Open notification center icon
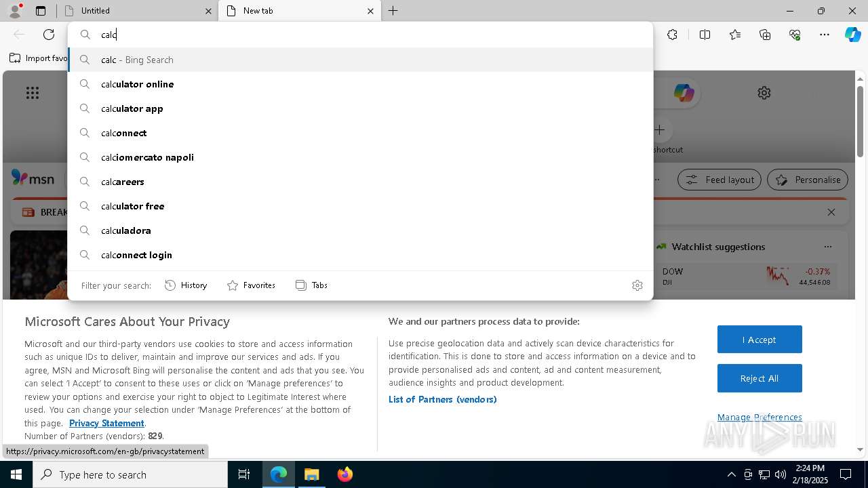868x488 pixels. click(846, 474)
